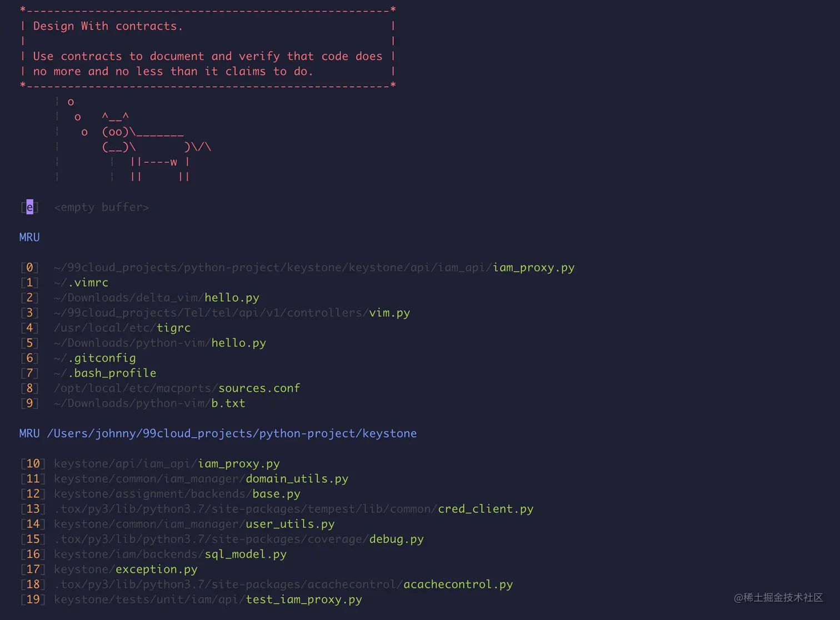Screen dimensions: 840x620
Task: Open tempest cred_client.py entry
Action: [x=277, y=508]
